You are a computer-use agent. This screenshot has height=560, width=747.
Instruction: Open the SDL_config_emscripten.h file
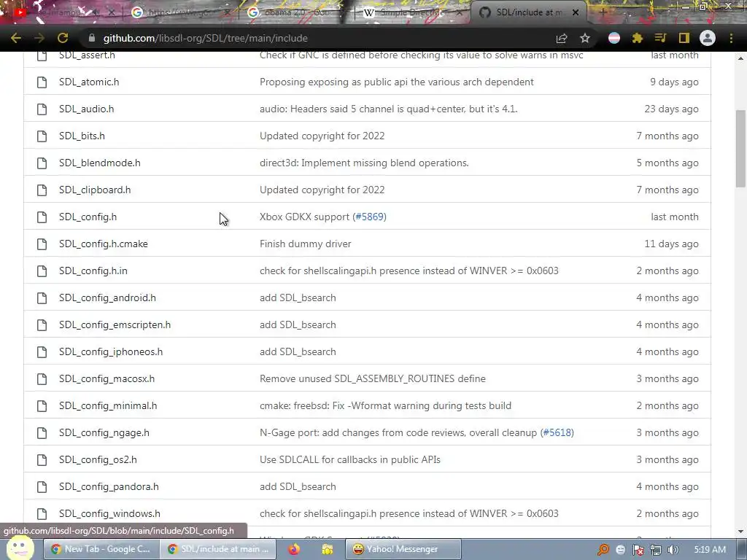click(115, 324)
